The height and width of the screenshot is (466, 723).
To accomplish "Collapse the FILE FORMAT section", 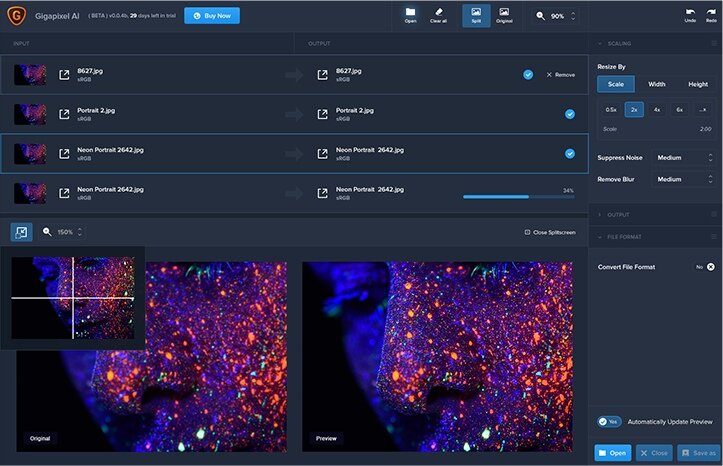I will (600, 237).
